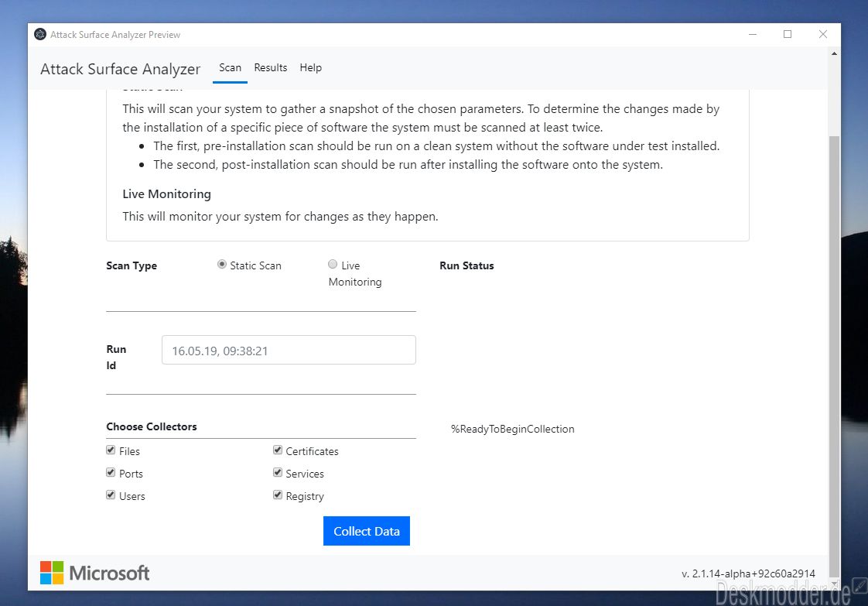Select the Static Scan radio button
The height and width of the screenshot is (606, 868).
pyautogui.click(x=222, y=264)
